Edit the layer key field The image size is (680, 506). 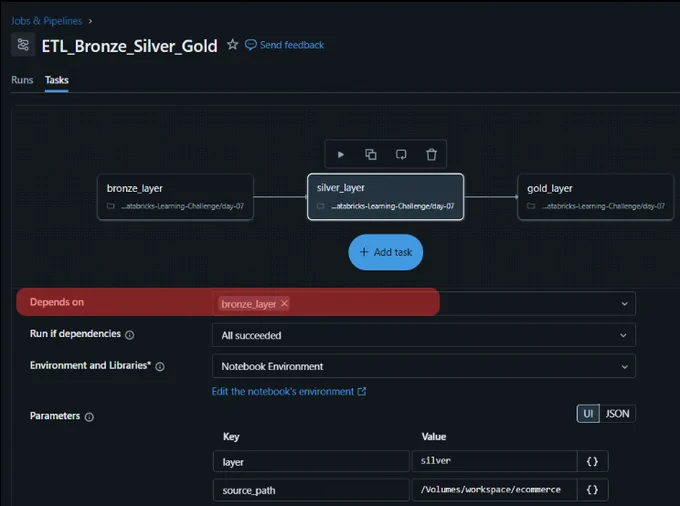(311, 462)
